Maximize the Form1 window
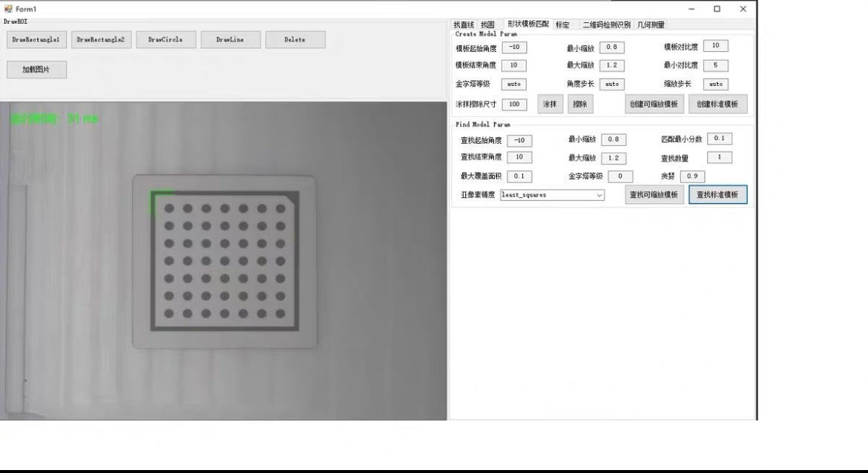Viewport: 868px width, 473px height. pos(717,9)
